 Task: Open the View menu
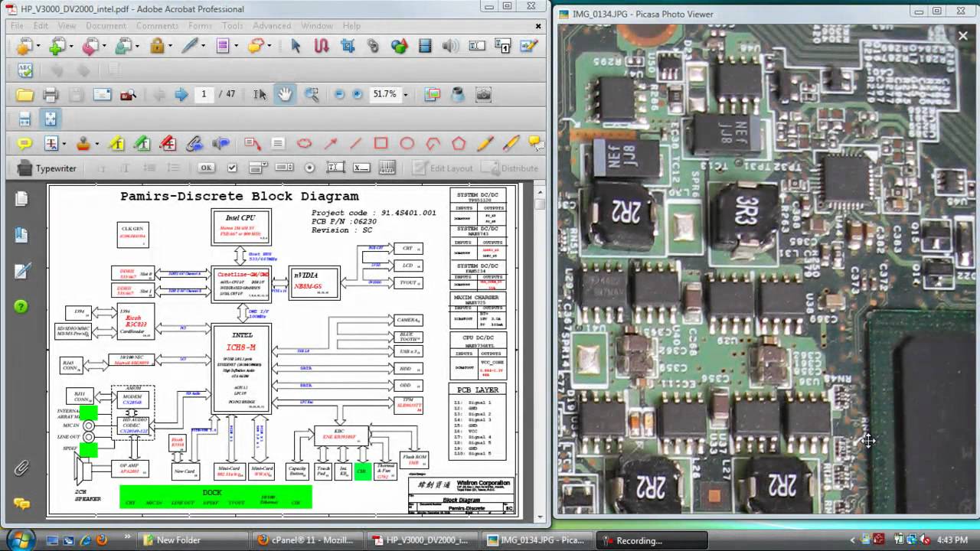(67, 26)
